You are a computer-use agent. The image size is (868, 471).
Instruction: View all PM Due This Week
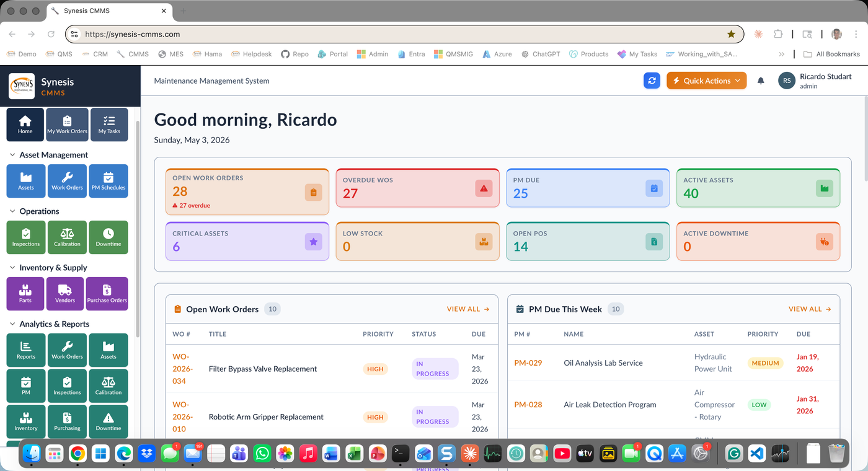(x=810, y=309)
